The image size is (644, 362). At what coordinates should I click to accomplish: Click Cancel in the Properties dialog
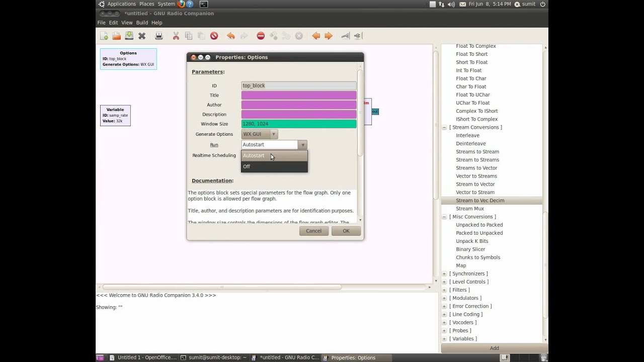click(x=313, y=231)
